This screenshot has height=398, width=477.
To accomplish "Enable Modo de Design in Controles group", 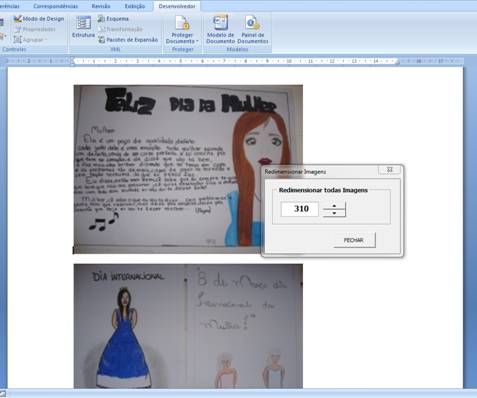I will [x=39, y=19].
